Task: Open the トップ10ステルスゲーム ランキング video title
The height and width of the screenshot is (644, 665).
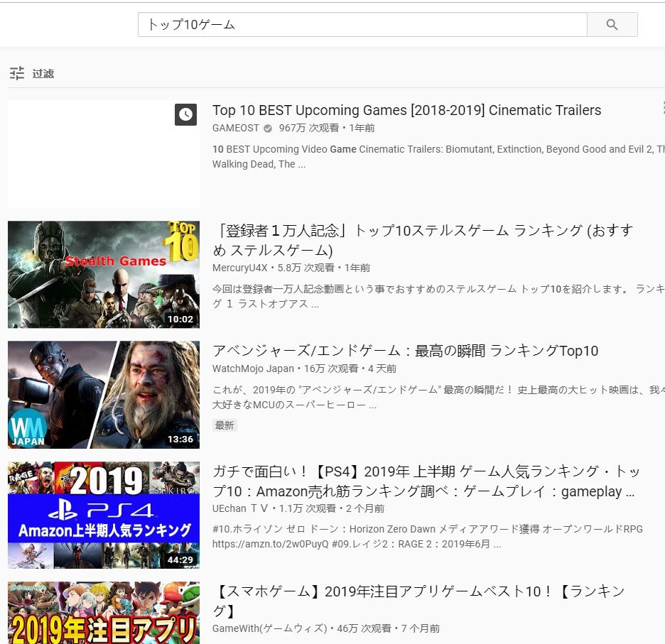Action: [423, 241]
